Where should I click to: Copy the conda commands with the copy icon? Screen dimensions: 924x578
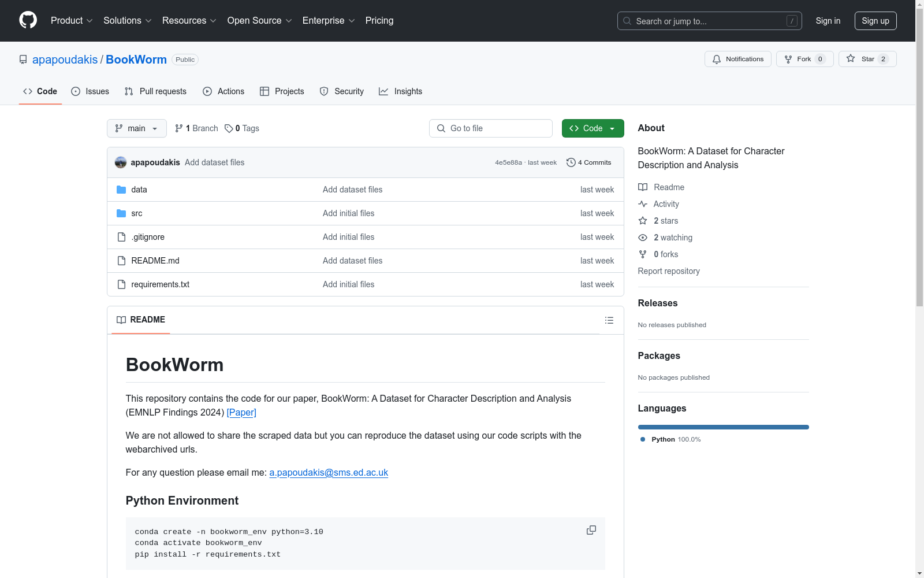tap(591, 530)
